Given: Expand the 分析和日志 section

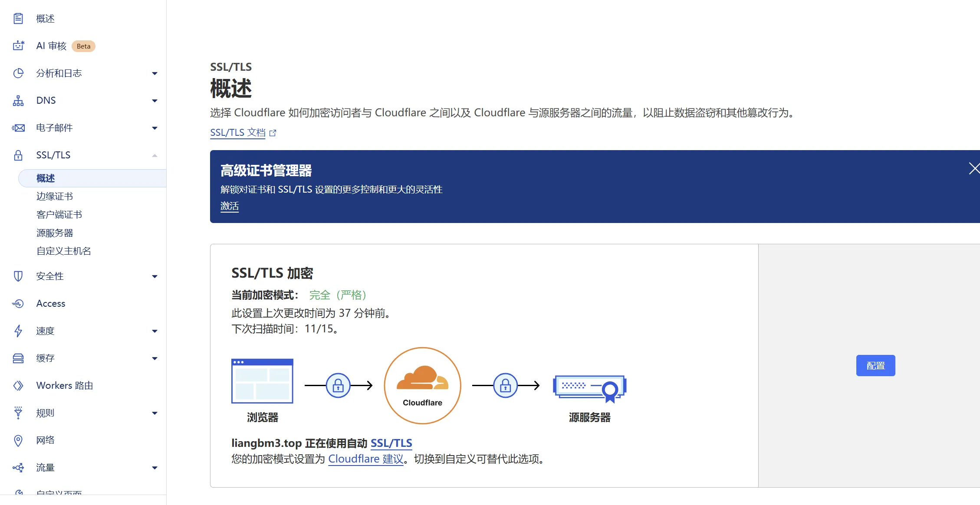Looking at the screenshot, I should point(154,73).
